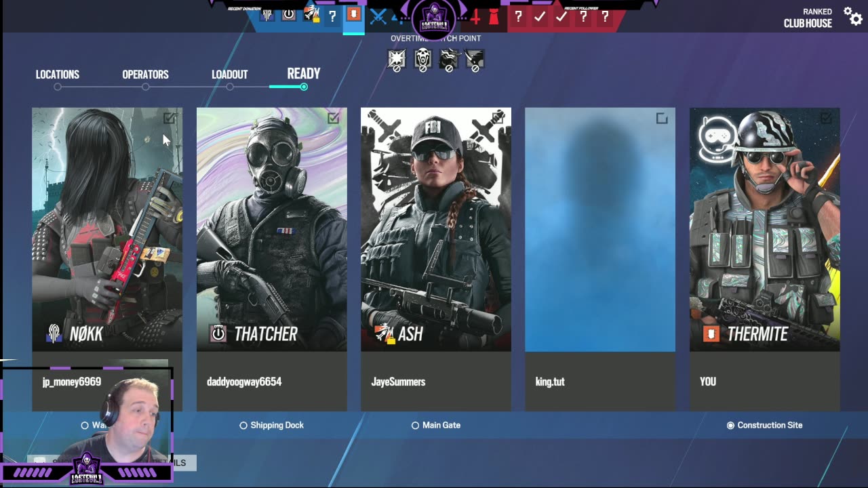Select king.tut's empty blue operator card
The height and width of the screenshot is (488, 868).
tap(600, 229)
